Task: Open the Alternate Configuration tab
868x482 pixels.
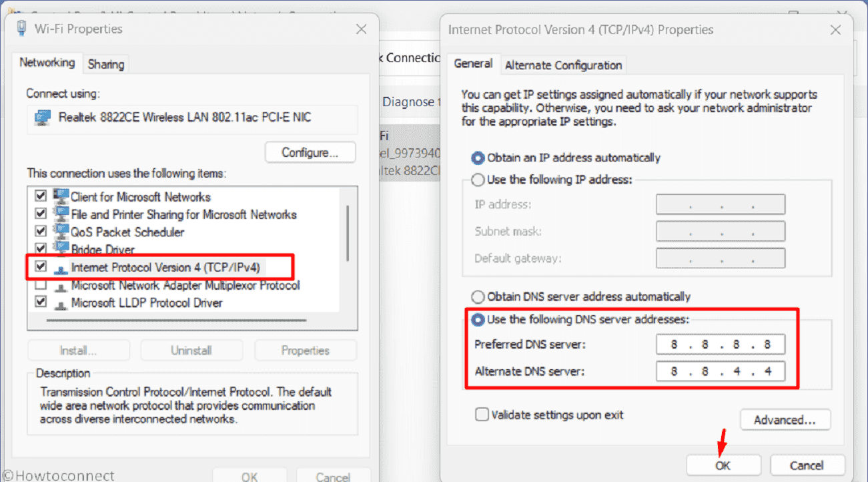Action: pyautogui.click(x=563, y=65)
